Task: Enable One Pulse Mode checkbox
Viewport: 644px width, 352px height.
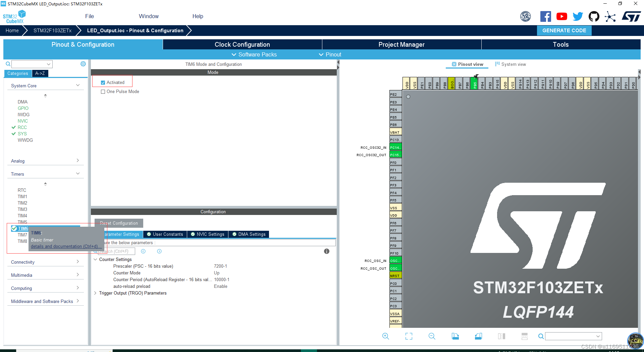Action: 103,92
